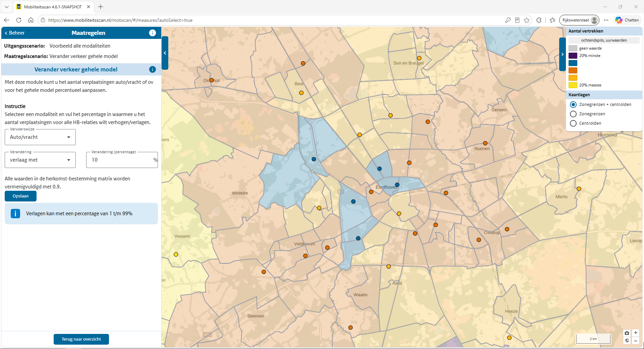This screenshot has height=349, width=644.
Task: Open info for Verander verkeer gehele model
Action: [153, 69]
